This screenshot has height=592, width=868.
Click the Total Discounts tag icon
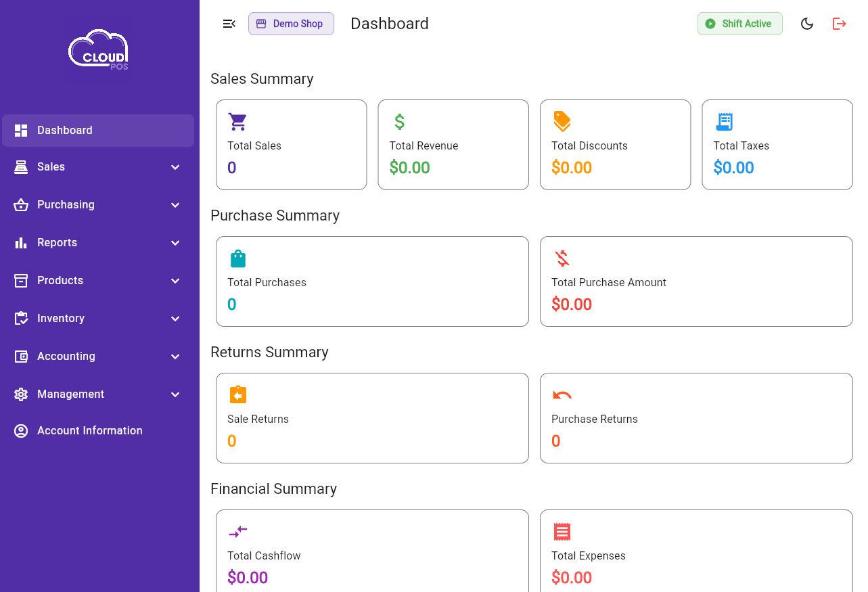point(562,122)
